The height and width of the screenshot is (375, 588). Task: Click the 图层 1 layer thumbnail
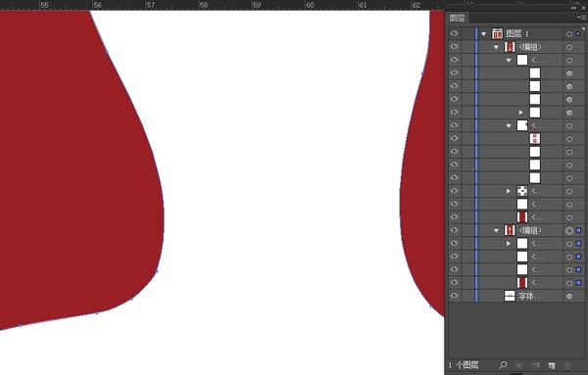pyautogui.click(x=497, y=33)
